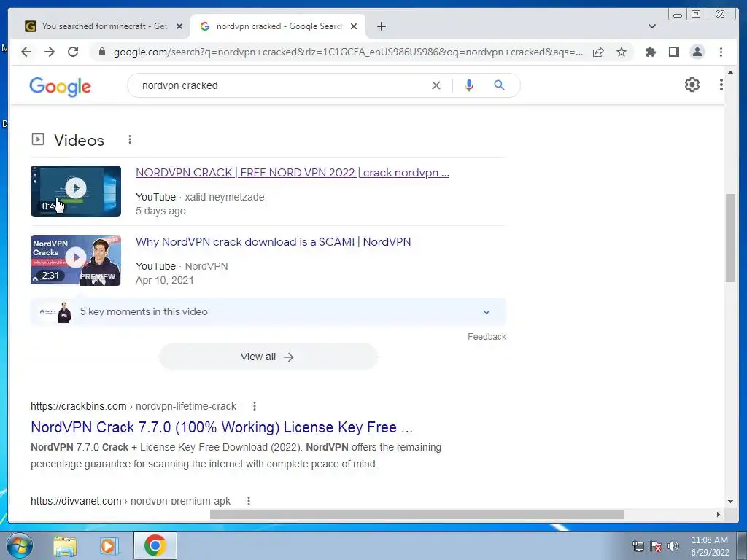747x560 pixels.
Task: Click the divyanet.com result URL
Action: coord(131,501)
